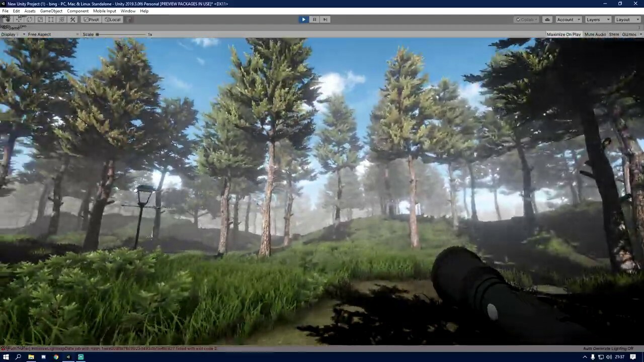This screenshot has height=362, width=644.
Task: Toggle Local handle rotation mode
Action: (112, 20)
